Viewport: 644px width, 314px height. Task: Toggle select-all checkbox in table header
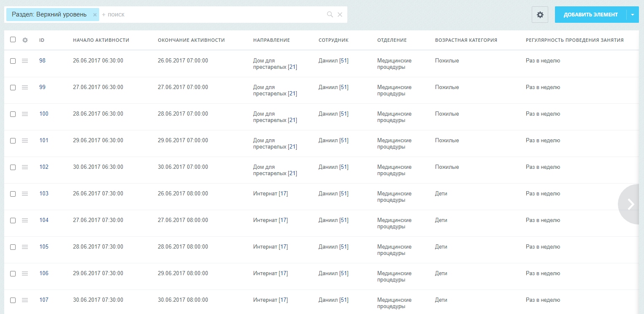point(13,40)
